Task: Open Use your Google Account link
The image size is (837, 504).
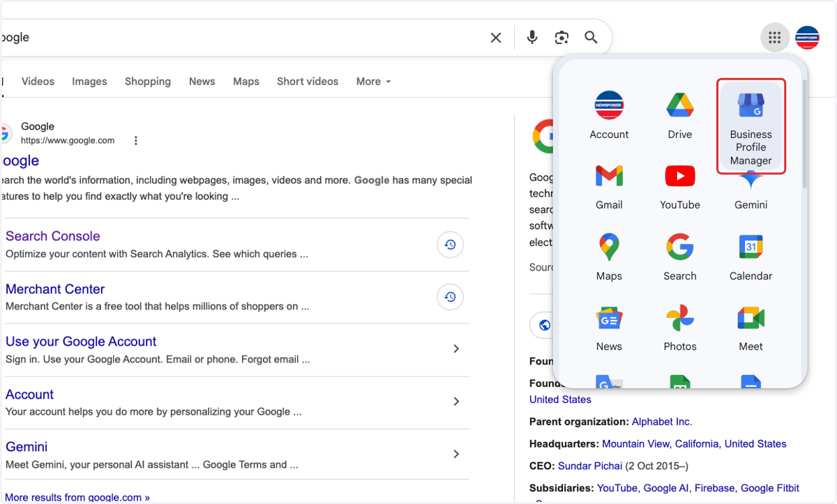Action: pos(81,342)
